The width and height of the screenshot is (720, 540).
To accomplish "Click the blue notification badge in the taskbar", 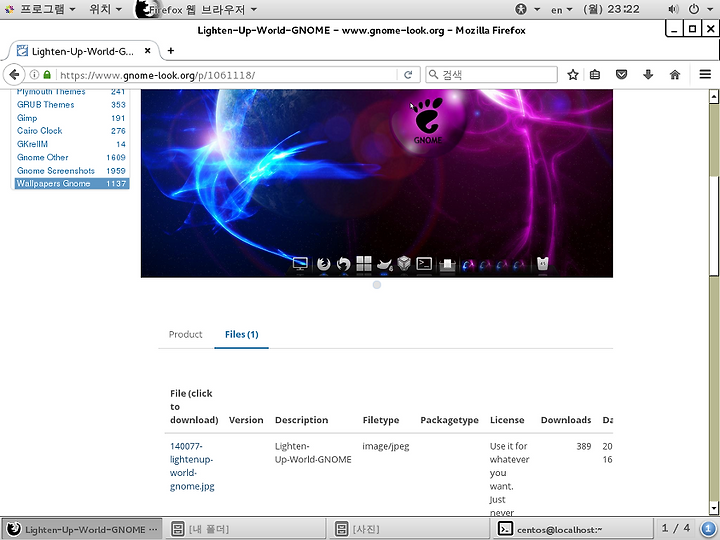I will [708, 529].
